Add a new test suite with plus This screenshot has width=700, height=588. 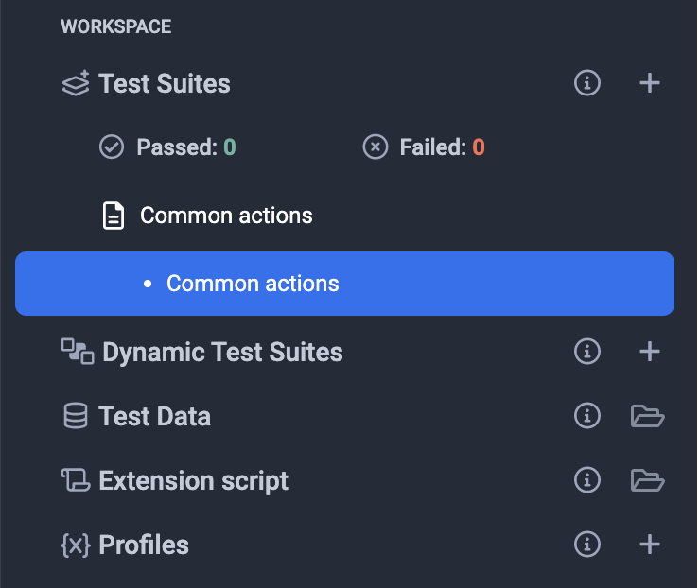649,83
